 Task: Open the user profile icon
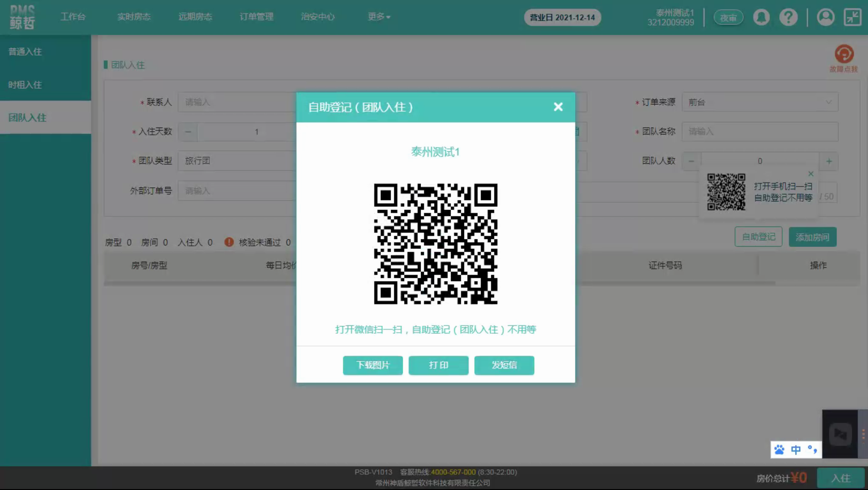[825, 17]
